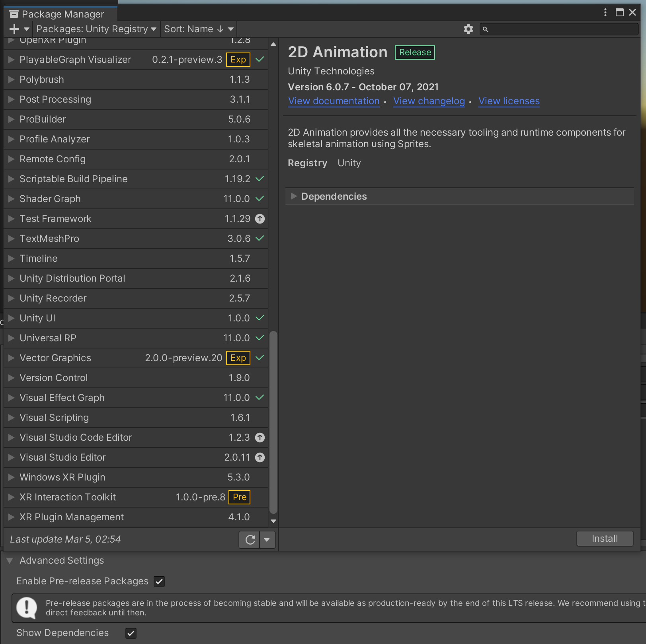The width and height of the screenshot is (646, 644).
Task: Click the "2D Animation" package title
Action: point(338,52)
